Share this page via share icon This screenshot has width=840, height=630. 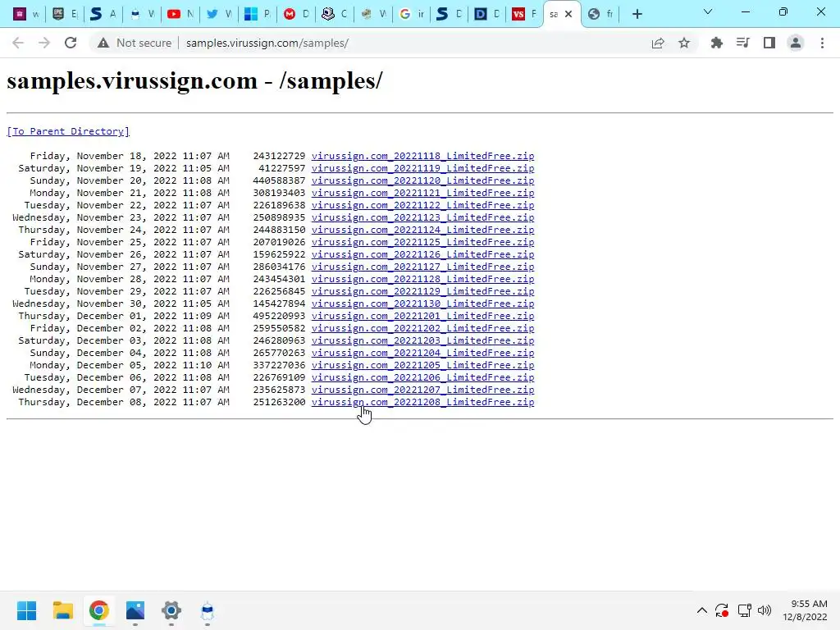pyautogui.click(x=658, y=43)
